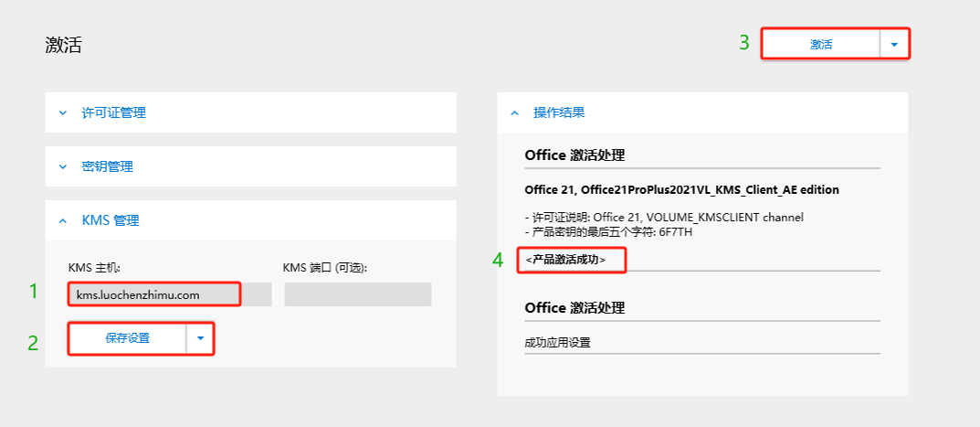Click the 成功应用设置 result text
Screen dimensions: 980x427
pos(557,343)
